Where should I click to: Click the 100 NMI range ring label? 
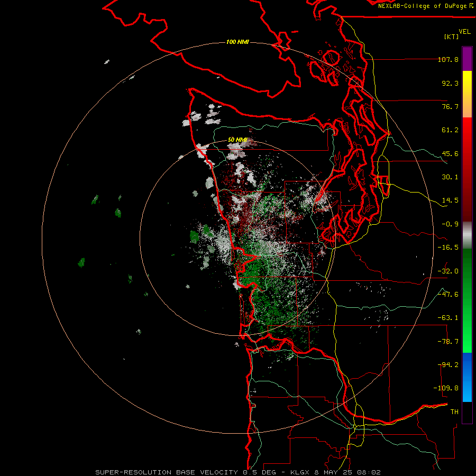237,42
